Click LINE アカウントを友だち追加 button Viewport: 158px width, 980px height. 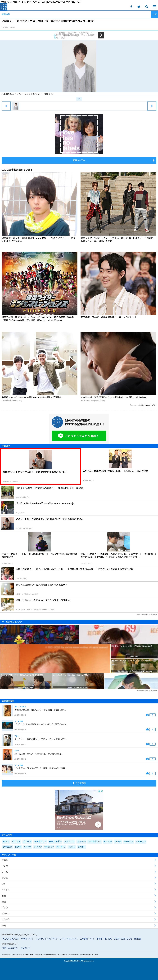pyautogui.click(x=79, y=436)
